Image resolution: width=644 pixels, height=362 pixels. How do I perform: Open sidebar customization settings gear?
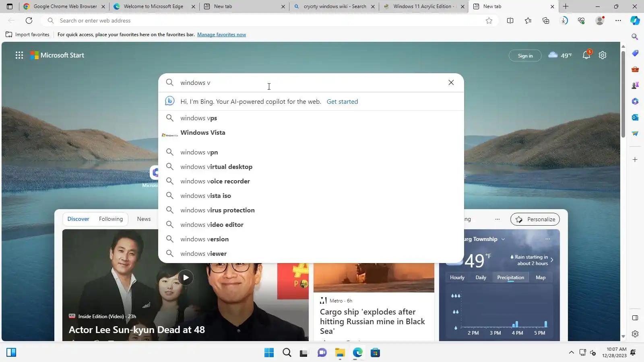(635, 334)
